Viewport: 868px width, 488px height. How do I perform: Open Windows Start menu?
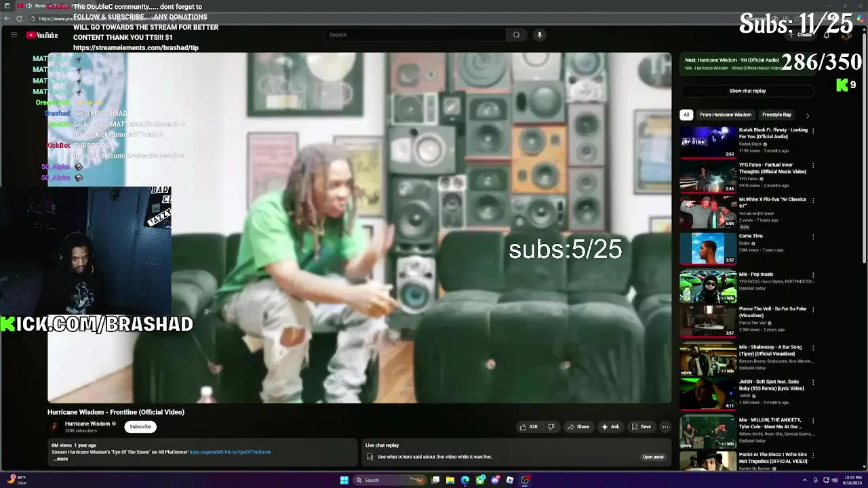tap(344, 480)
